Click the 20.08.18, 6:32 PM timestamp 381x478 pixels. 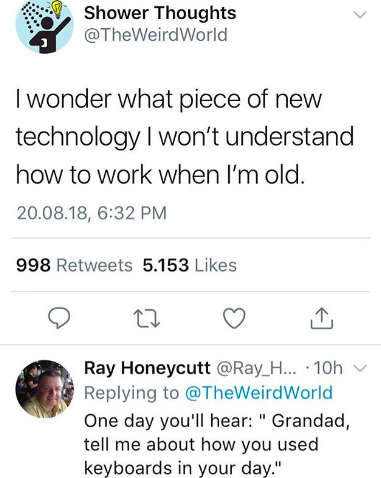[92, 213]
